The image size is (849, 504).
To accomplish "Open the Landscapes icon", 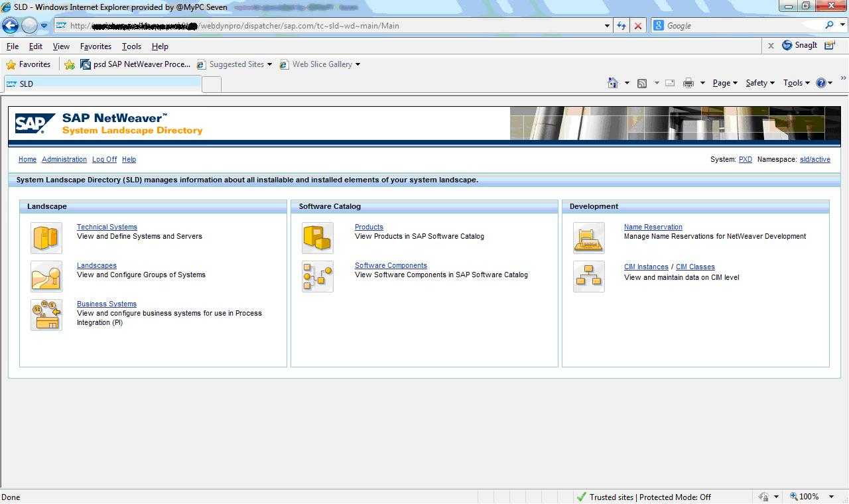I will point(46,277).
